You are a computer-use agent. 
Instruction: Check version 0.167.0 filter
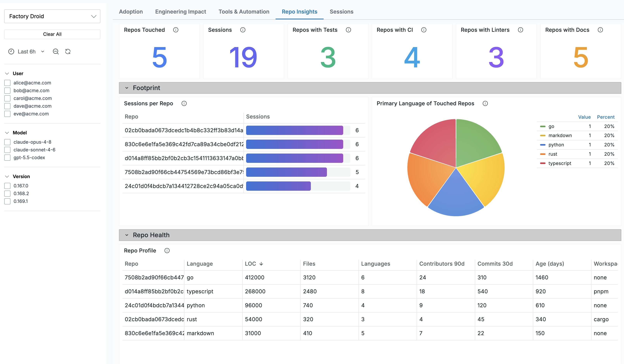7,186
